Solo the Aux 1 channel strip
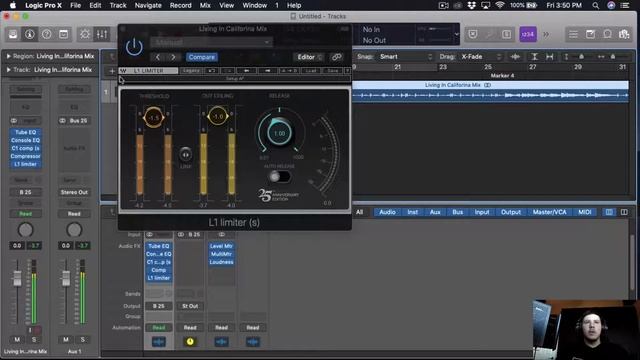 tap(83, 340)
